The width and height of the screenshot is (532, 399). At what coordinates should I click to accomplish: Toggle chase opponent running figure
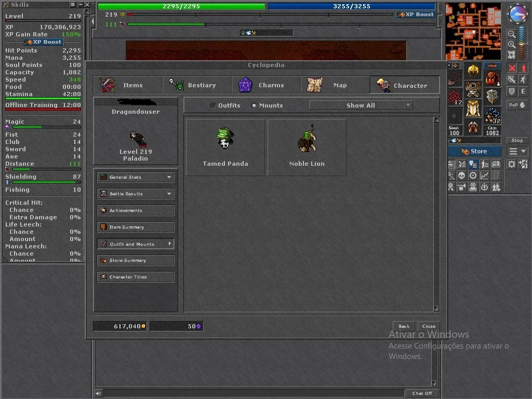tap(523, 79)
